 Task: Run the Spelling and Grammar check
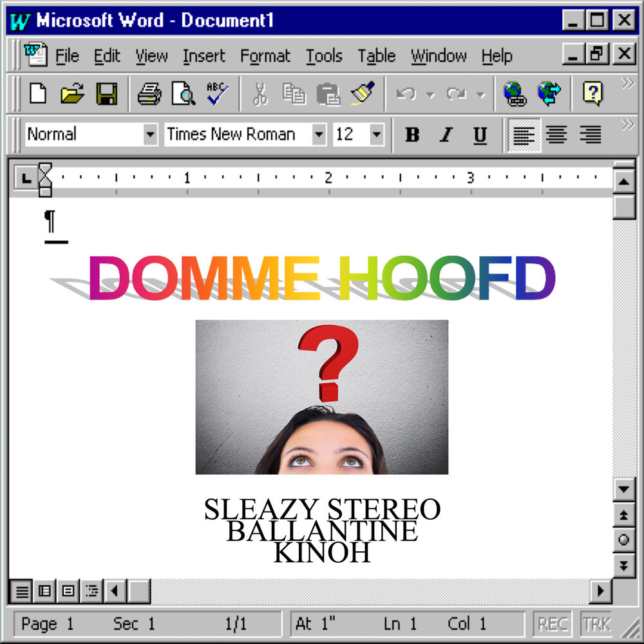(218, 94)
